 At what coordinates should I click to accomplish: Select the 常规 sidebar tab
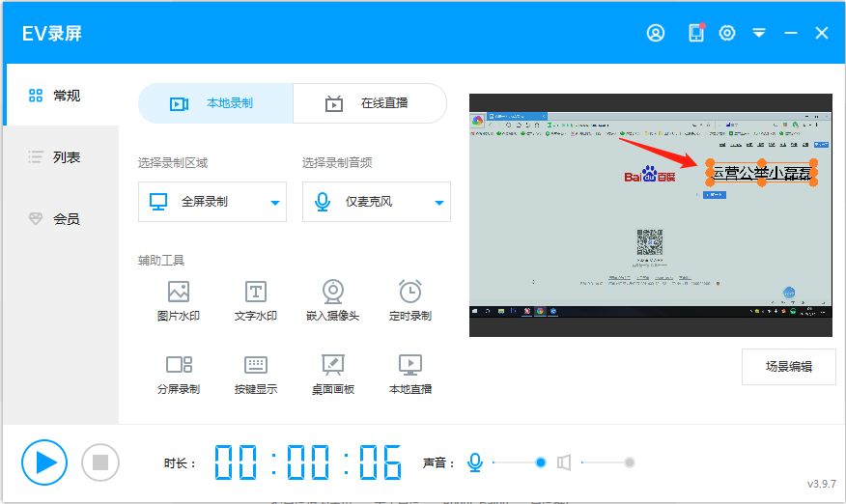pos(61,96)
